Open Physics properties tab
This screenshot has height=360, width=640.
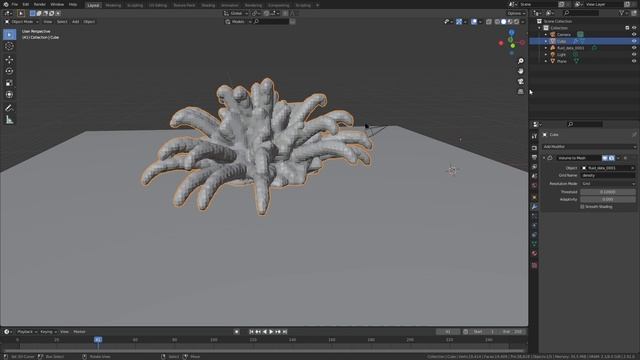point(534,225)
